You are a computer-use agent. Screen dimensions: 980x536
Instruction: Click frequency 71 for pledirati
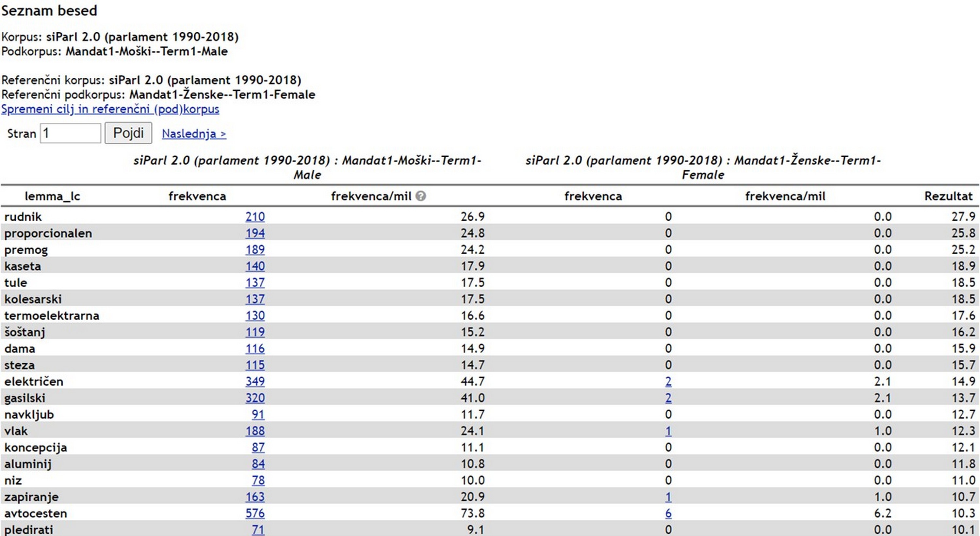(257, 529)
